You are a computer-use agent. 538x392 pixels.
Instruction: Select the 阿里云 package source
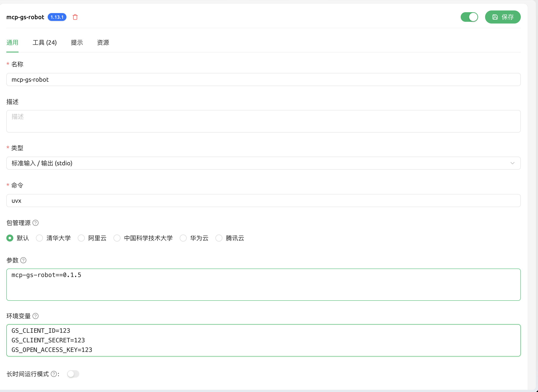coord(81,238)
